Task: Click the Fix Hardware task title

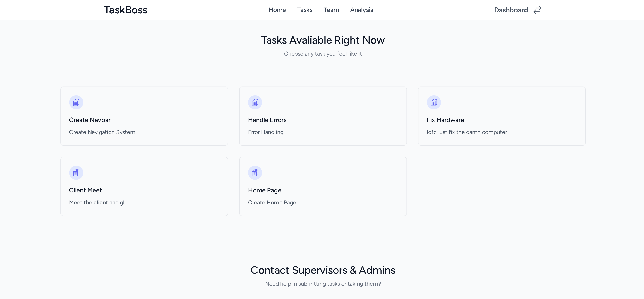Action: click(x=445, y=120)
